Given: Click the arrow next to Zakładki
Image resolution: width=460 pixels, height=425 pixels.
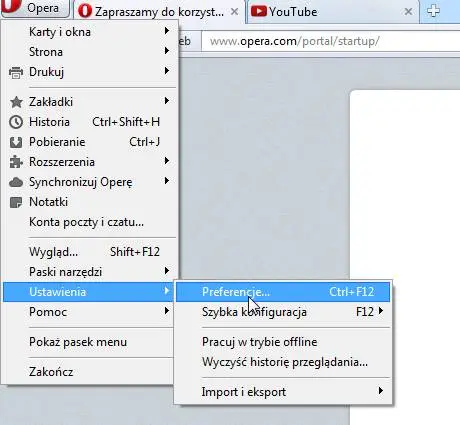Looking at the screenshot, I should click(x=167, y=101).
